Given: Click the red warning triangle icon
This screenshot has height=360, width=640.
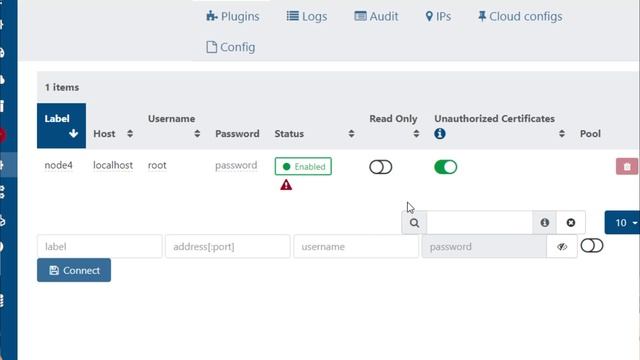Looking at the screenshot, I should (286, 185).
